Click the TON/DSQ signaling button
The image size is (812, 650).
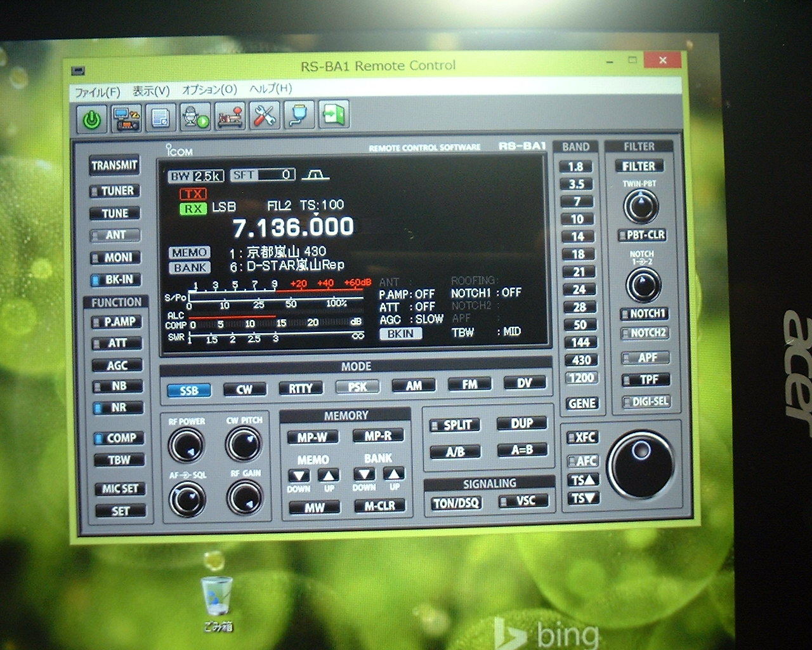click(456, 503)
